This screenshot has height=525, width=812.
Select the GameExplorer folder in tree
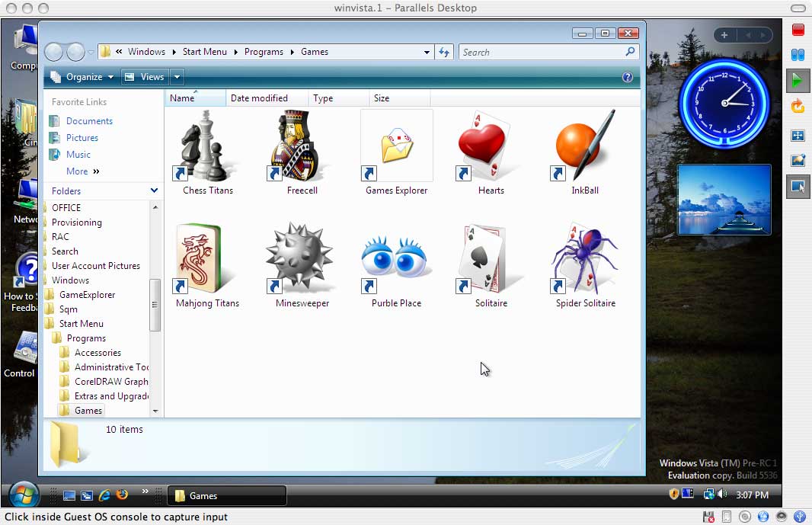pyautogui.click(x=87, y=295)
